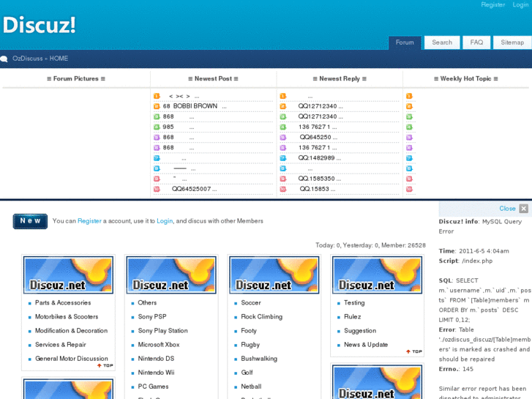The image size is (532, 399).
Task: Open newest reply 136 7627 1 with green icon
Action: tap(318, 127)
